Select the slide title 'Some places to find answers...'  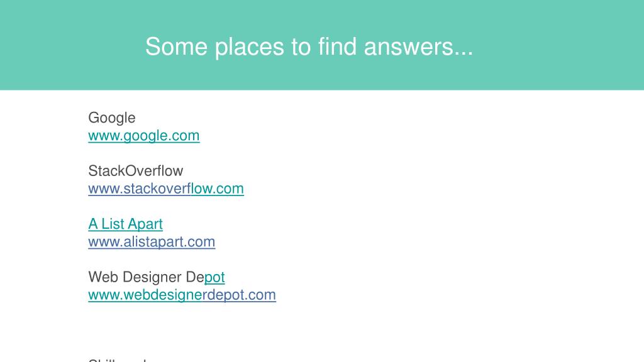[x=309, y=47]
